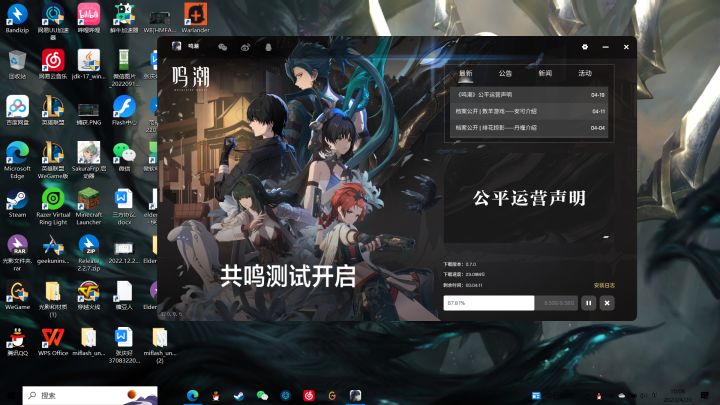Open the launcher settings gear icon
The image size is (720, 405).
(x=585, y=47)
